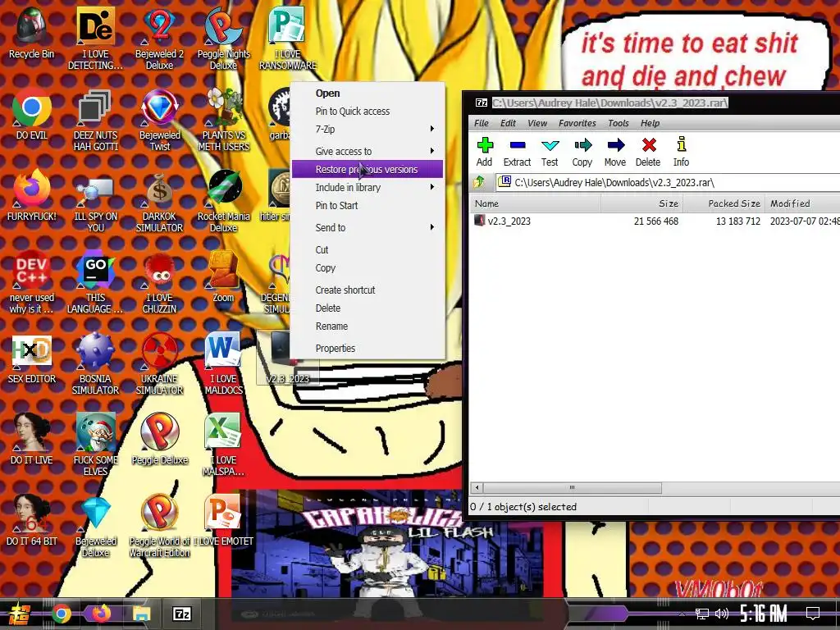Click the Move toolbar icon in 7-Zip
This screenshot has height=630, width=840.
pos(615,152)
